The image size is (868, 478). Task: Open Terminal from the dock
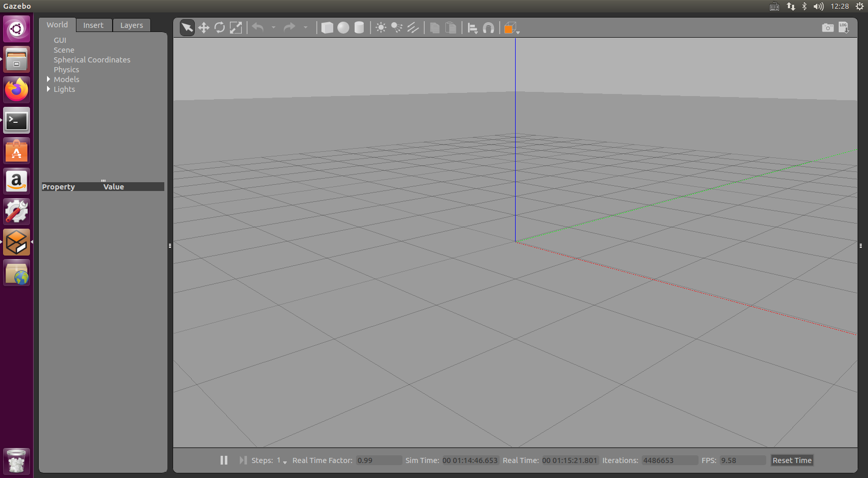pos(17,121)
